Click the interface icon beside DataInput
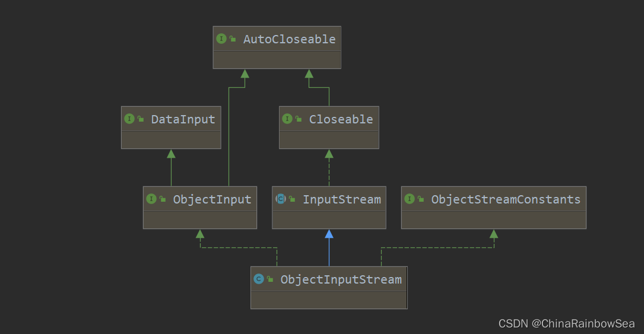The width and height of the screenshot is (644, 334). [129, 119]
